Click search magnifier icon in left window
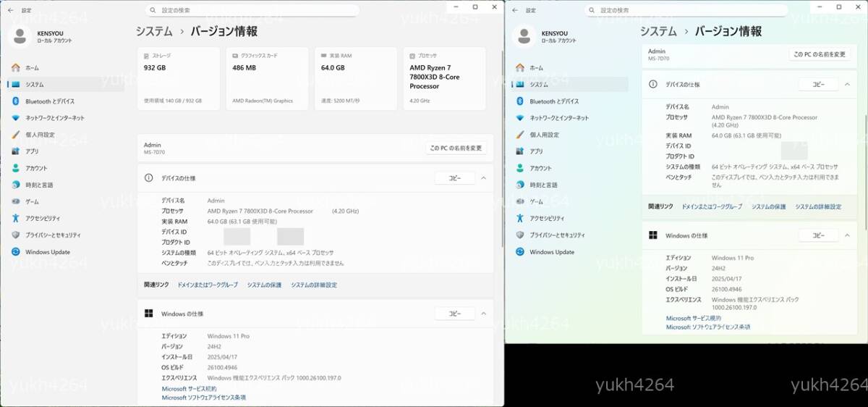 (x=153, y=10)
